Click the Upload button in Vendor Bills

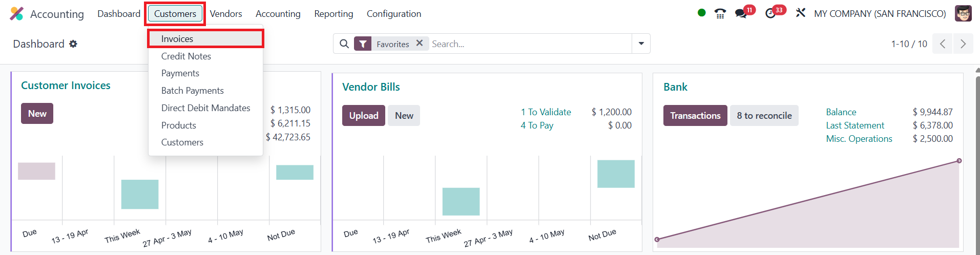[364, 116]
